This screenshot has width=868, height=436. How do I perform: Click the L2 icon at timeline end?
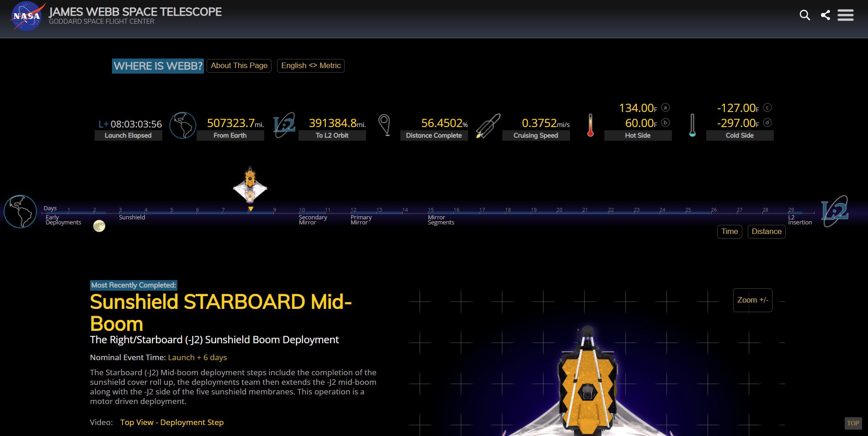tap(835, 211)
